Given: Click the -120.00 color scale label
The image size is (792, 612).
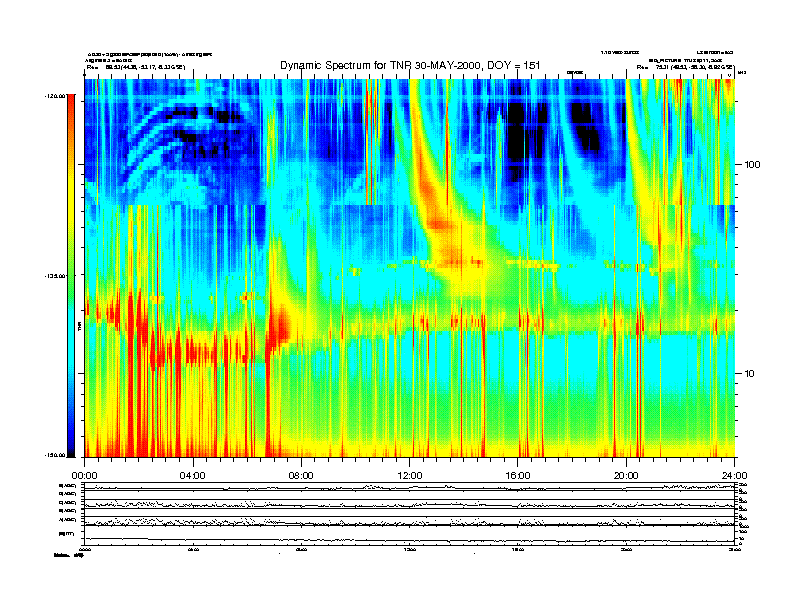Looking at the screenshot, I should (55, 95).
